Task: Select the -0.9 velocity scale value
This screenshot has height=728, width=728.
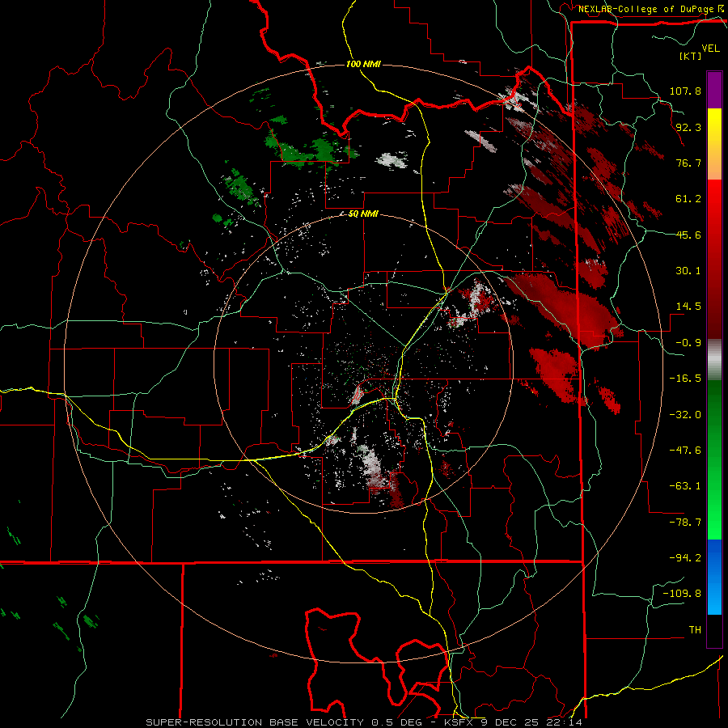Action: (x=688, y=343)
